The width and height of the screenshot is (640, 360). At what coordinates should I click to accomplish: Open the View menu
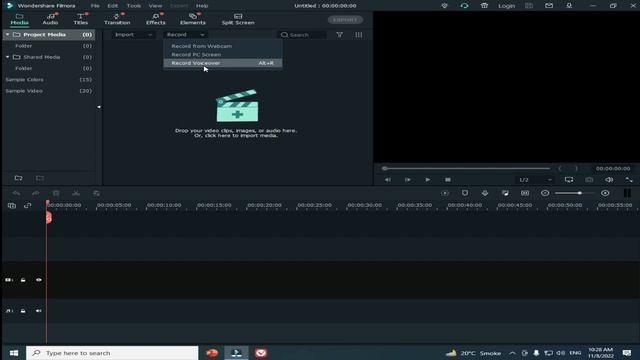tap(155, 6)
